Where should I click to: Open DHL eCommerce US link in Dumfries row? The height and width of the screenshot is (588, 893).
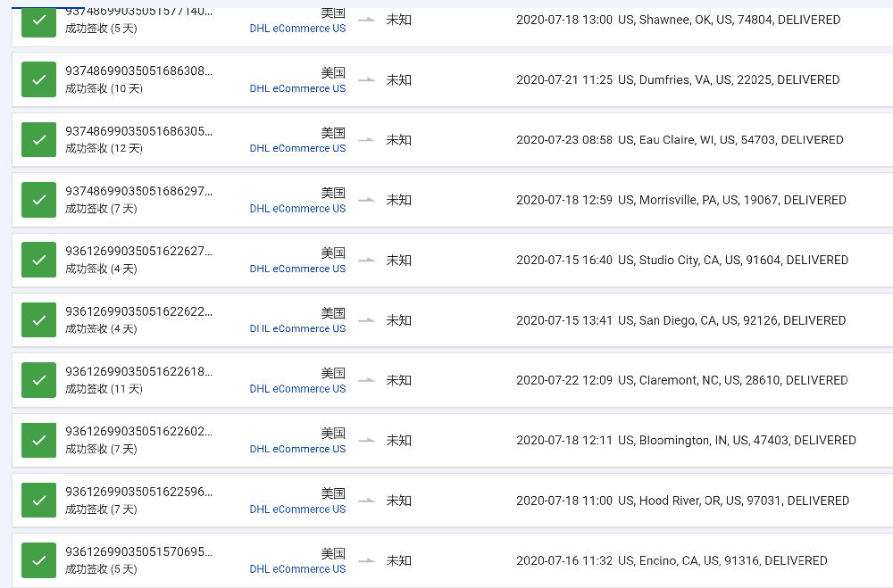(297, 88)
